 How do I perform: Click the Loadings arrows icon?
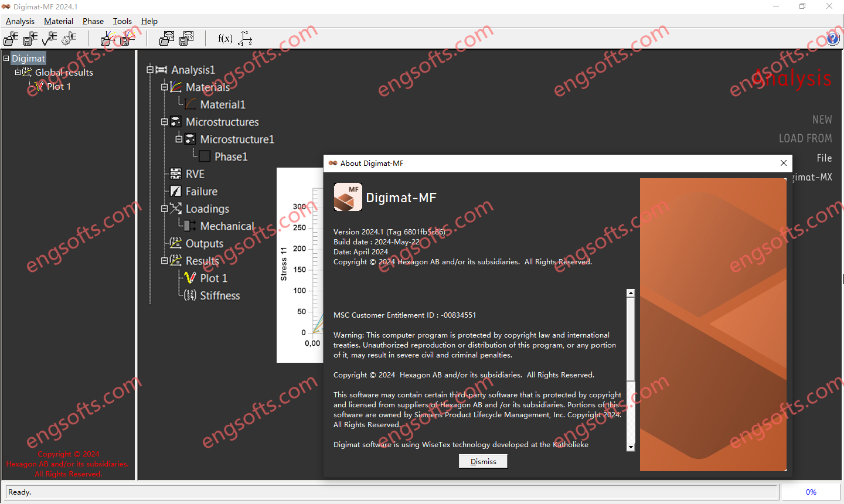click(x=176, y=209)
